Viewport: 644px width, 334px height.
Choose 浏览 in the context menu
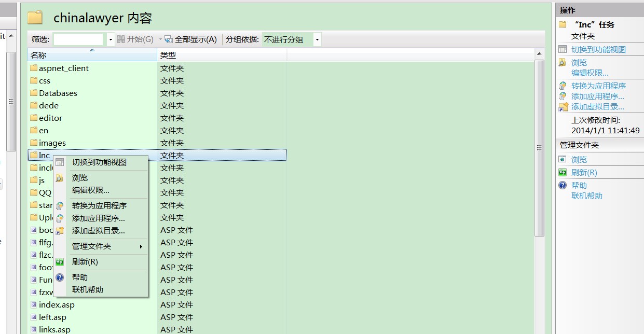(80, 178)
